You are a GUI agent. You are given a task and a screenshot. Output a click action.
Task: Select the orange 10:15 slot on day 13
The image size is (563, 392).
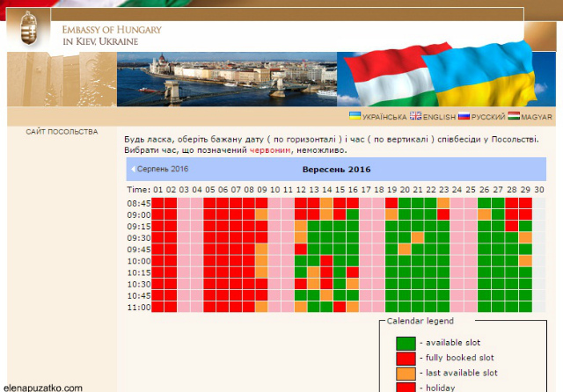(x=313, y=272)
